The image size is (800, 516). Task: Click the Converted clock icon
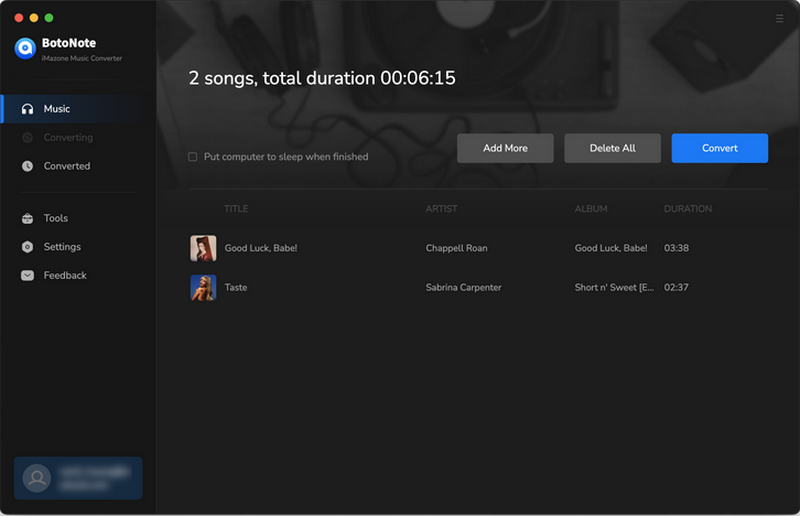coord(28,166)
